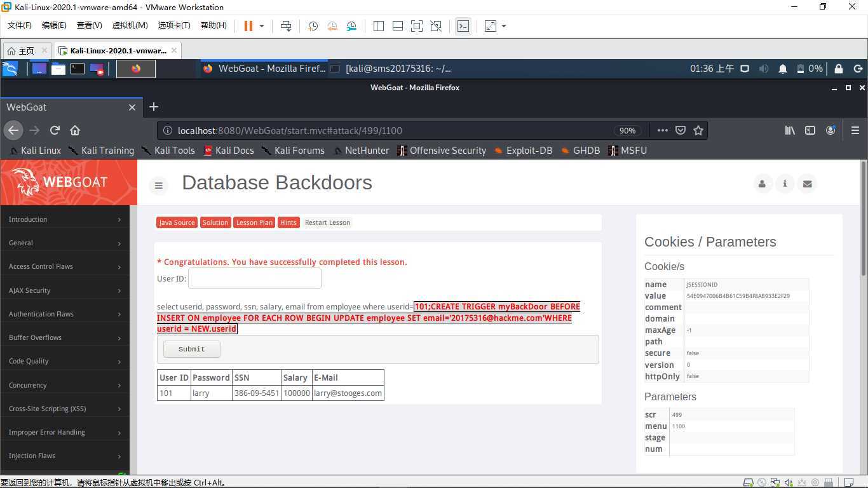
Task: Switch to VMware Unity mode
Action: [436, 26]
